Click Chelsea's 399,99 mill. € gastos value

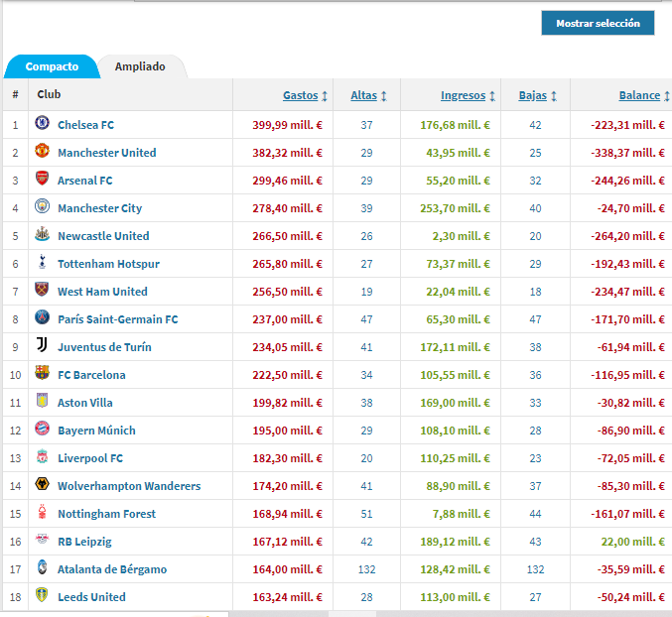click(287, 125)
